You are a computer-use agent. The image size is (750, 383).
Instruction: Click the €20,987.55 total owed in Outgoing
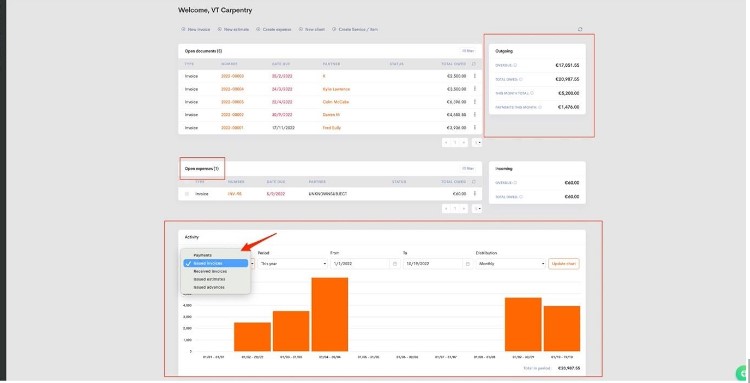tap(568, 79)
